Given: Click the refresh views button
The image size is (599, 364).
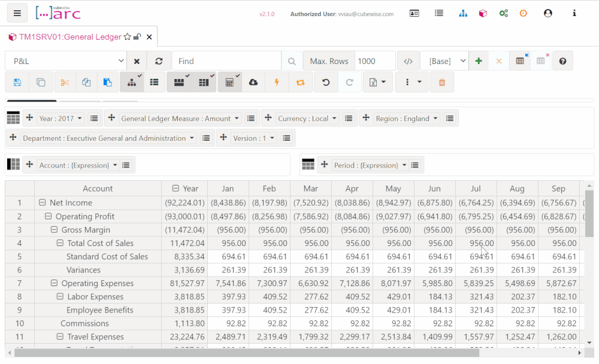Looking at the screenshot, I should pos(159,61).
